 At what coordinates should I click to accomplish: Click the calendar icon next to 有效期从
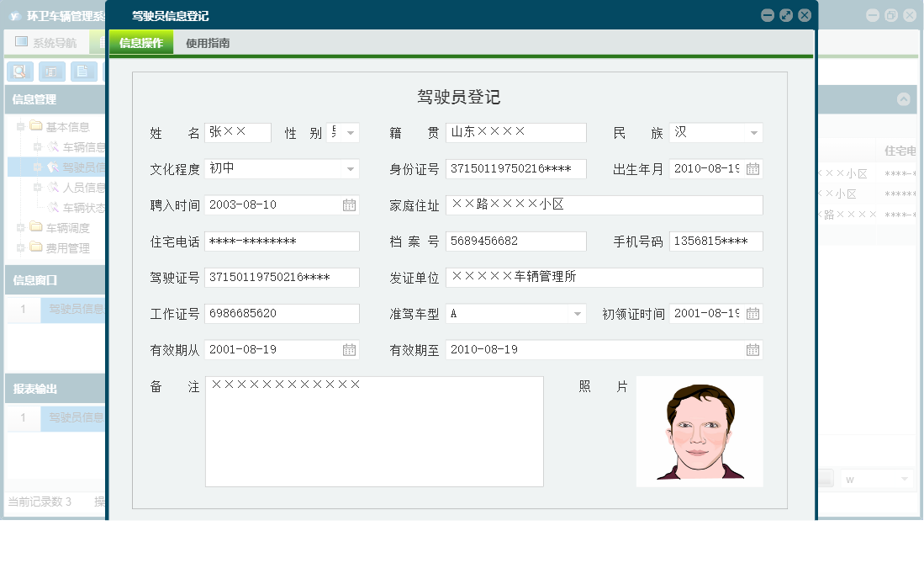click(349, 349)
